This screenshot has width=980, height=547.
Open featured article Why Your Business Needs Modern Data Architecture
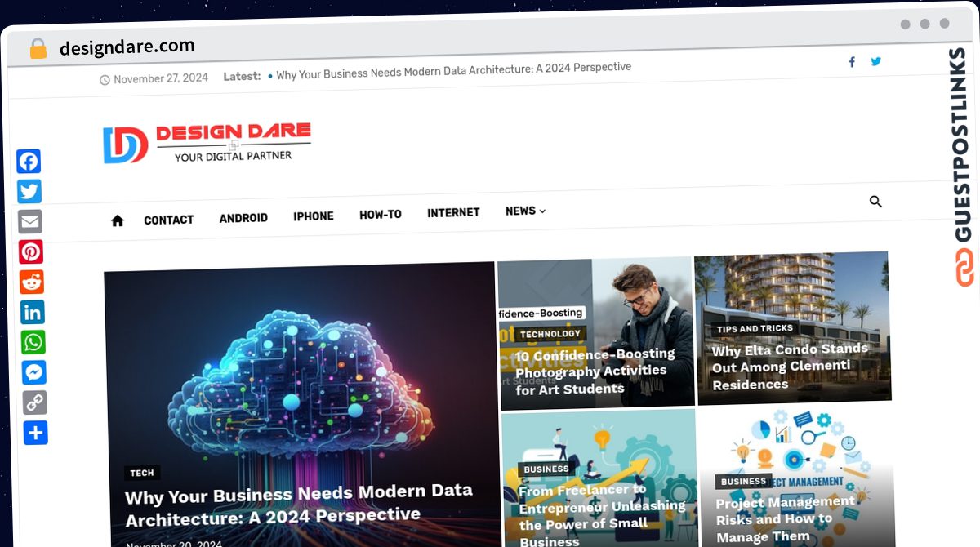pos(299,504)
